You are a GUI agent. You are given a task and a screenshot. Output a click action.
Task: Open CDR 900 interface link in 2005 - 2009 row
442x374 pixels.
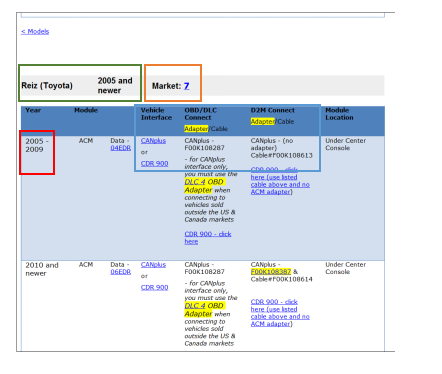pos(154,164)
